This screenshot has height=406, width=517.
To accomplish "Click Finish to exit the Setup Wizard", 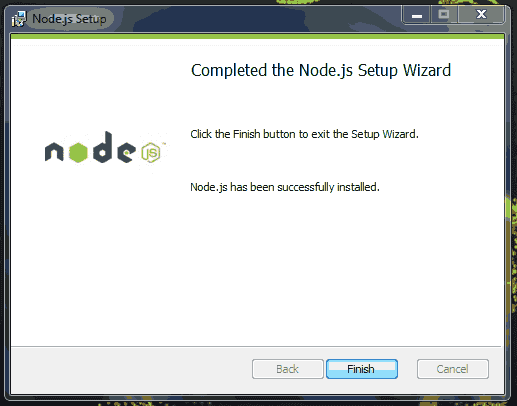I will [362, 369].
